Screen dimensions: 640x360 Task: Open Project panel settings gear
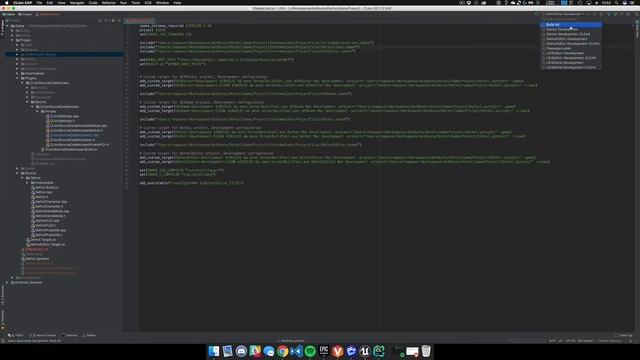(113, 20)
